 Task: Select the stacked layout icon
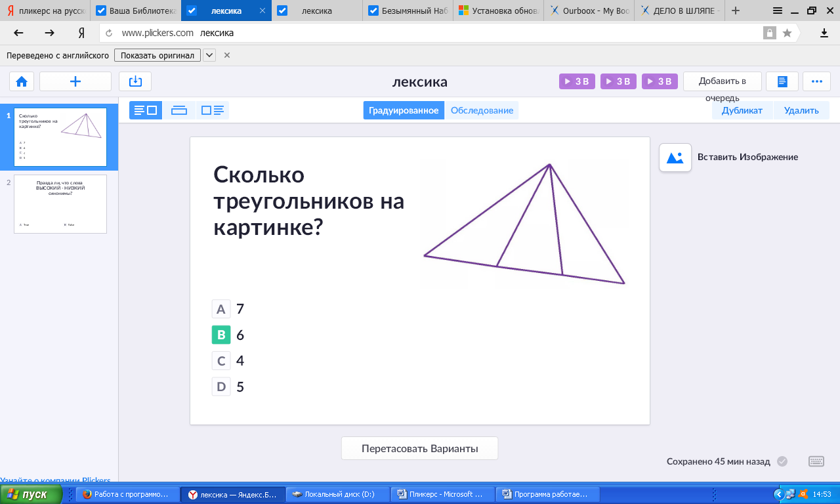179,110
